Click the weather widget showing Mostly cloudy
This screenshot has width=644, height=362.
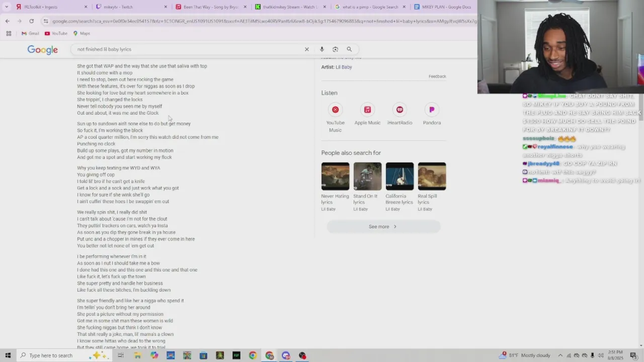[x=525, y=355]
